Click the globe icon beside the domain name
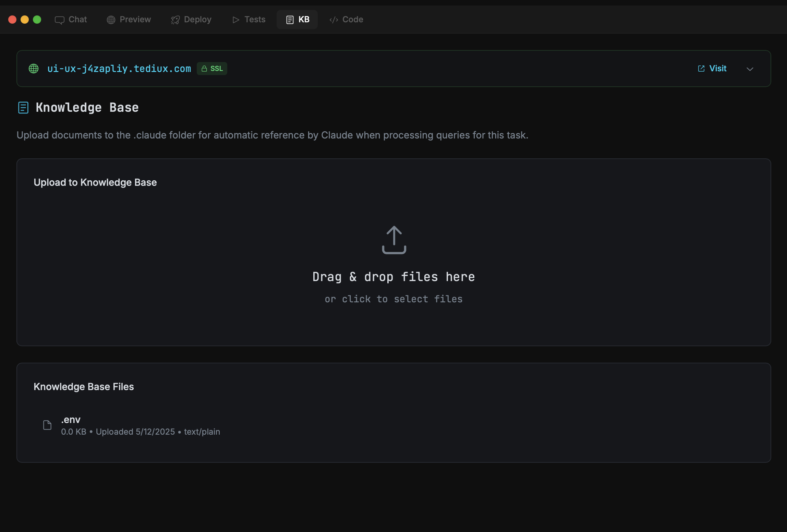The width and height of the screenshot is (787, 532). coord(34,69)
